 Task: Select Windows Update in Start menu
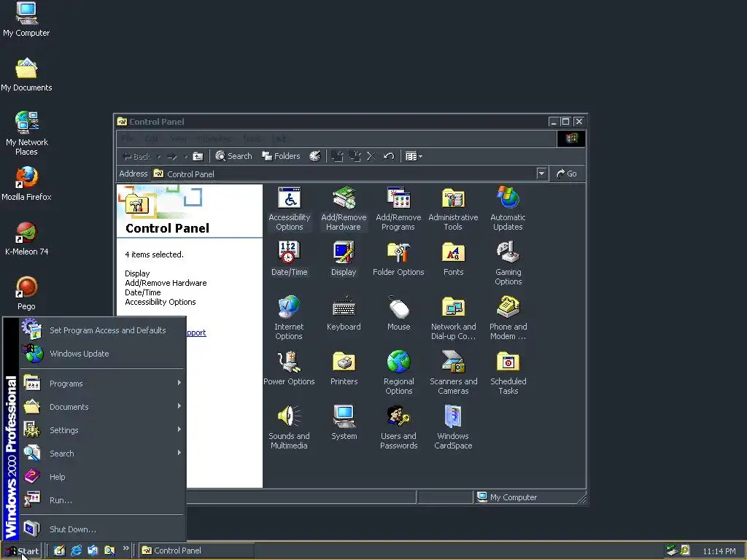click(102, 354)
